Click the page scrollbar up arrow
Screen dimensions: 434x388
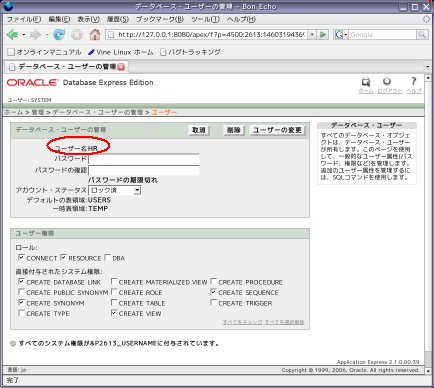428,78
